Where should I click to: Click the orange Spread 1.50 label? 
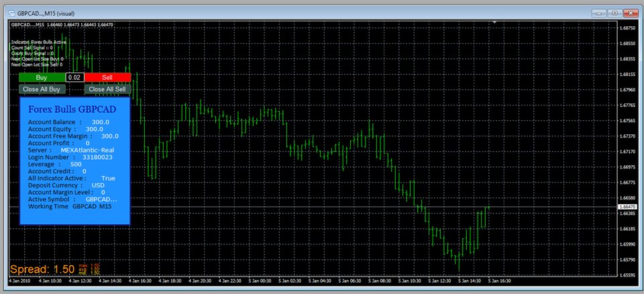point(42,269)
